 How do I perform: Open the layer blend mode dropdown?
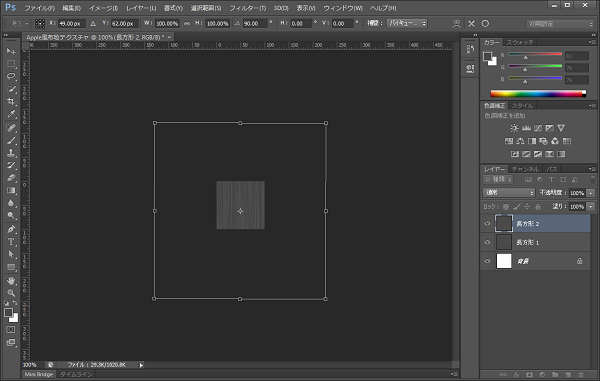(509, 193)
